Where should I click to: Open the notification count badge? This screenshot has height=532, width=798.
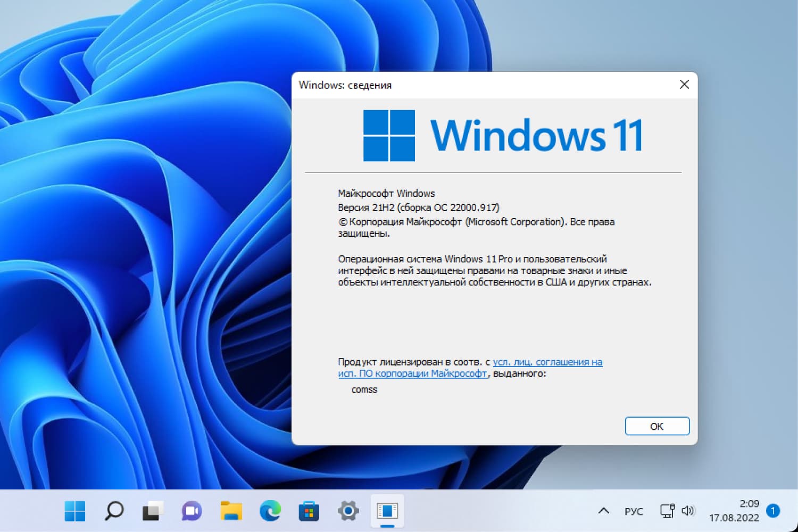tap(773, 510)
